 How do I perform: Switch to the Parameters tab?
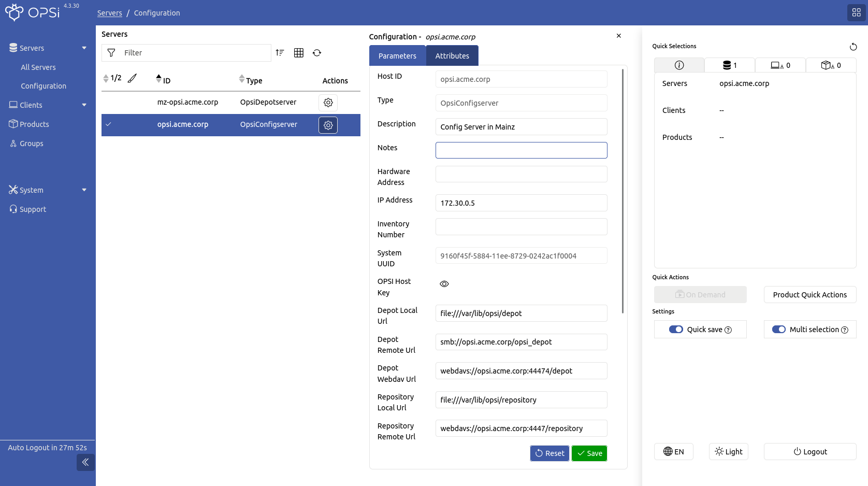pos(397,56)
